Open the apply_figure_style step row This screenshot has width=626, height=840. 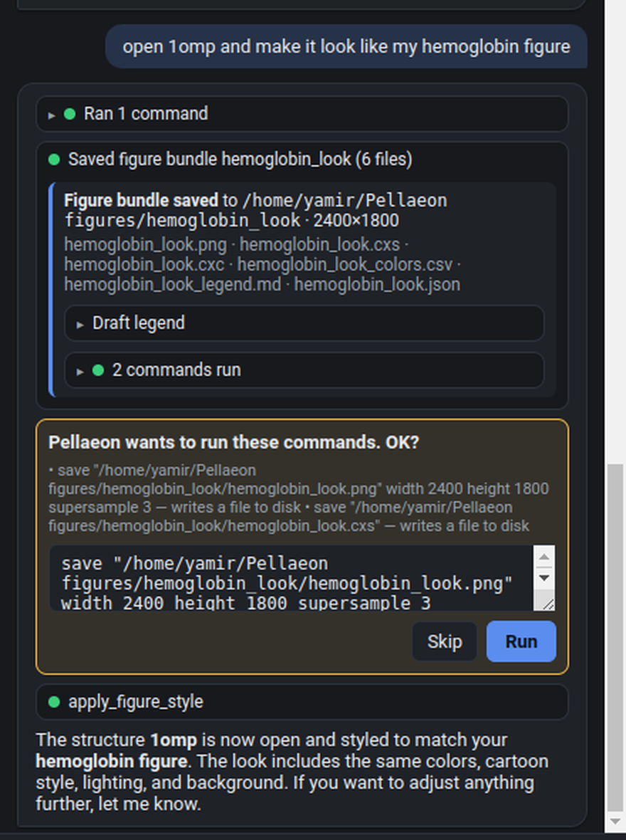(302, 702)
